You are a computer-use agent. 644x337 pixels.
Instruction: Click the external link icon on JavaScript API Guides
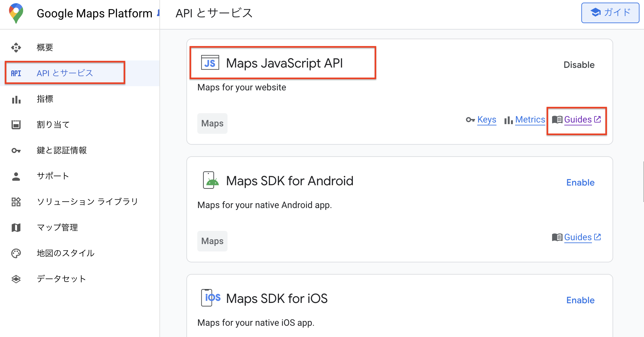pyautogui.click(x=597, y=120)
